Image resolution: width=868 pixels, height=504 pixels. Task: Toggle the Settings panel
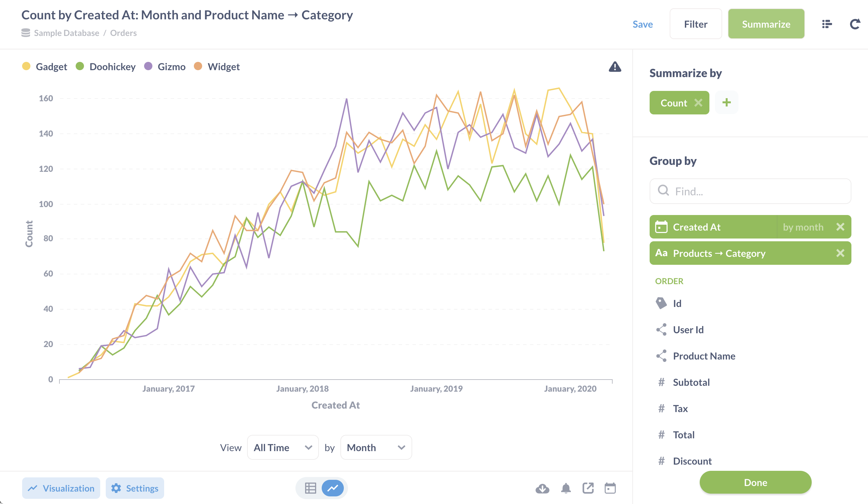(x=135, y=488)
